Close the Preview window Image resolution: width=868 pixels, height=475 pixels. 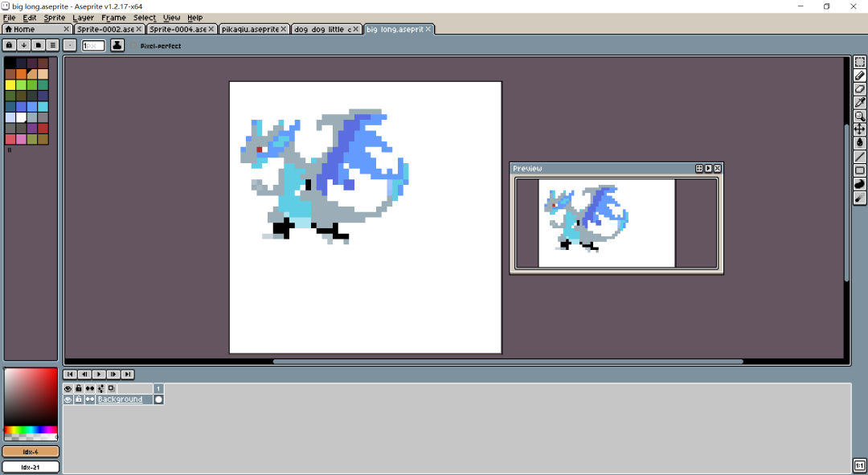pyautogui.click(x=718, y=168)
